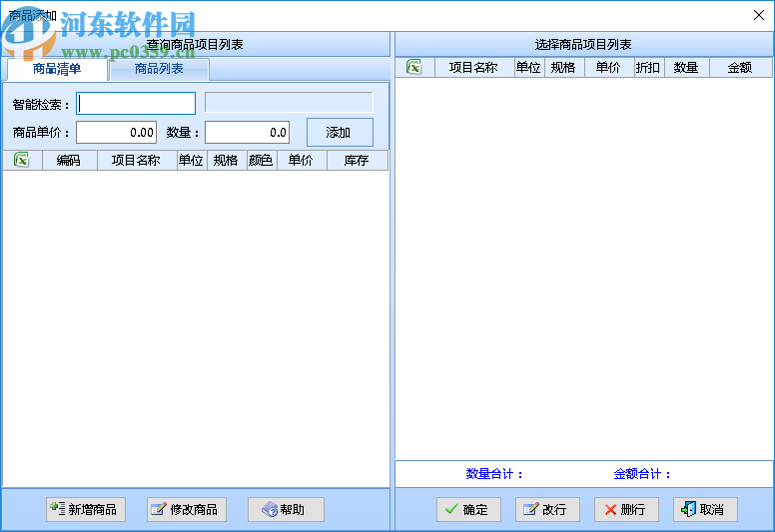Click 规格 header in left table
This screenshot has width=775, height=532.
click(227, 160)
